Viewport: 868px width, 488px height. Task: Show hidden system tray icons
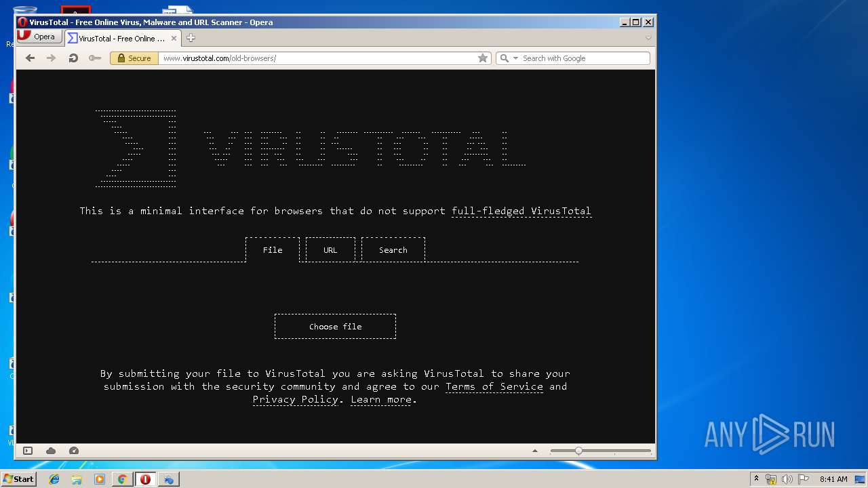[756, 479]
